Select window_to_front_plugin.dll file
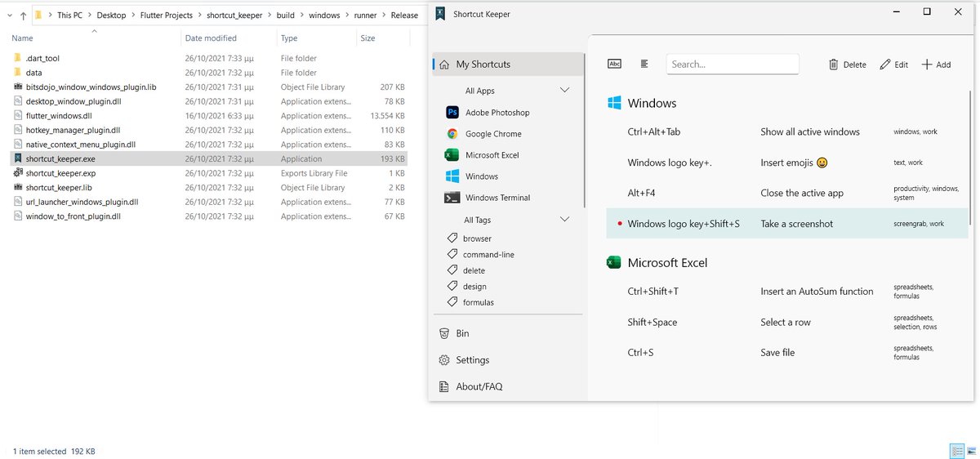Image resolution: width=980 pixels, height=459 pixels. coord(73,216)
